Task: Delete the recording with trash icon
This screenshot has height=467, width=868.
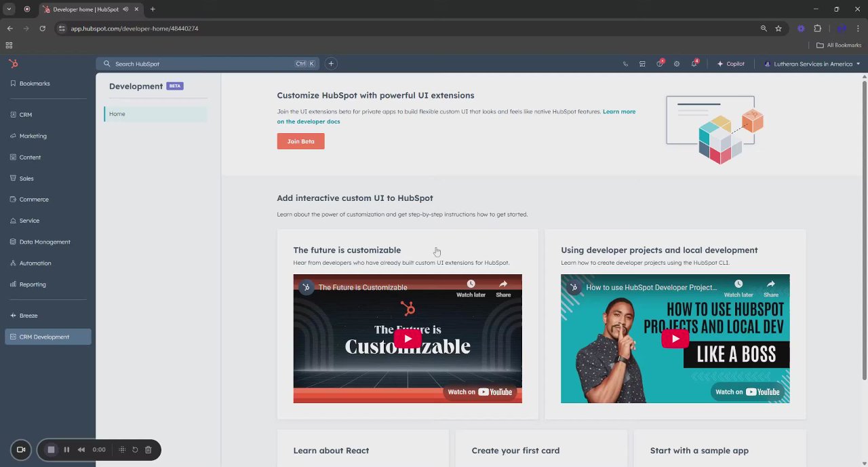Action: click(x=148, y=449)
